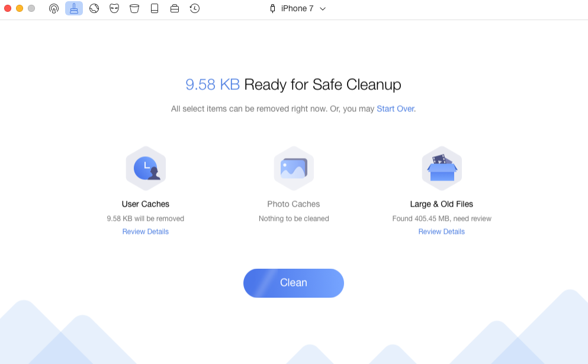Click the Photo Caches hexagon icon
Image resolution: width=588 pixels, height=364 pixels.
[294, 168]
